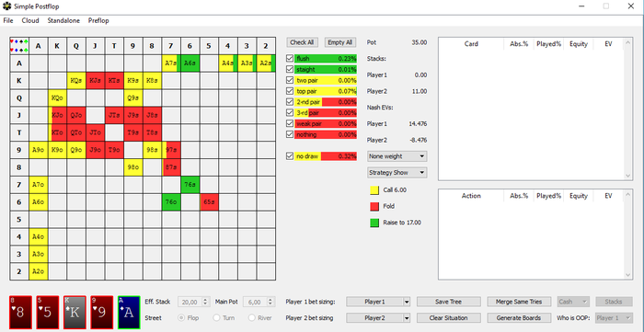Select the 9 of hearts board card
This screenshot has width=644, height=332.
pos(102,312)
